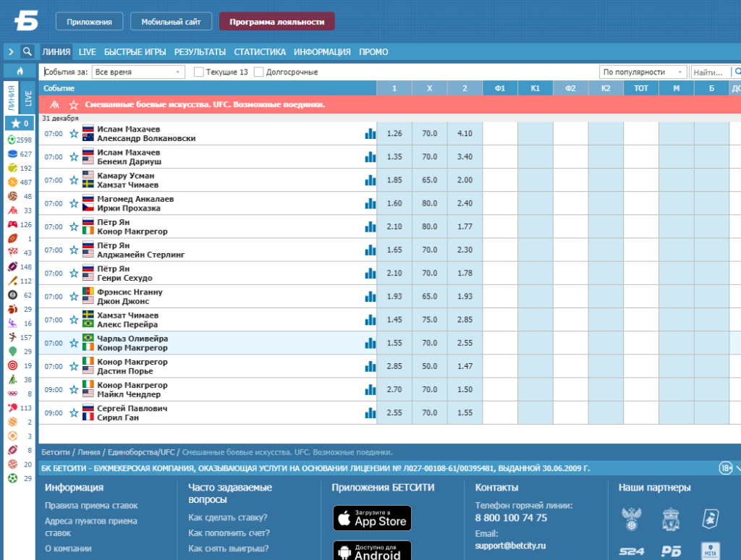Select Olympic rings icon with 8 events
741x560 pixels.
pyautogui.click(x=12, y=394)
